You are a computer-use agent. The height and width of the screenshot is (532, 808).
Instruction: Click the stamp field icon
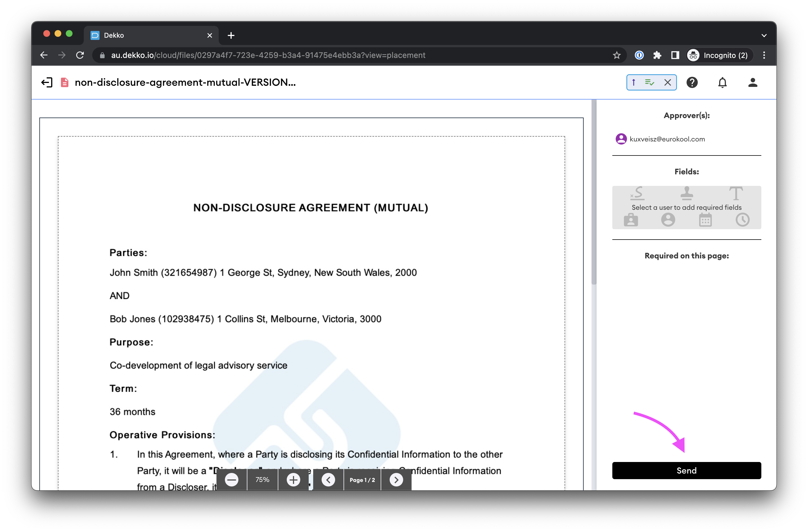point(687,193)
